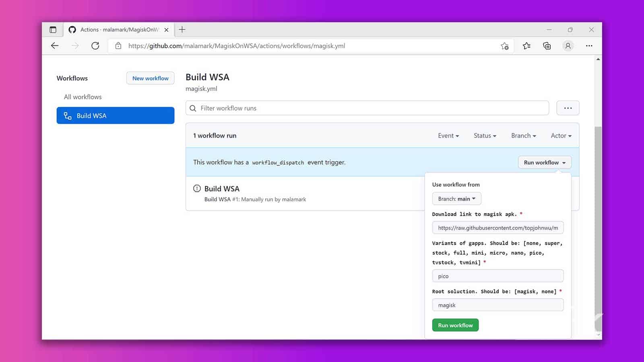Screen dimensions: 644x362
Task: Edit the root solution field containing magisk
Action: 498,305
